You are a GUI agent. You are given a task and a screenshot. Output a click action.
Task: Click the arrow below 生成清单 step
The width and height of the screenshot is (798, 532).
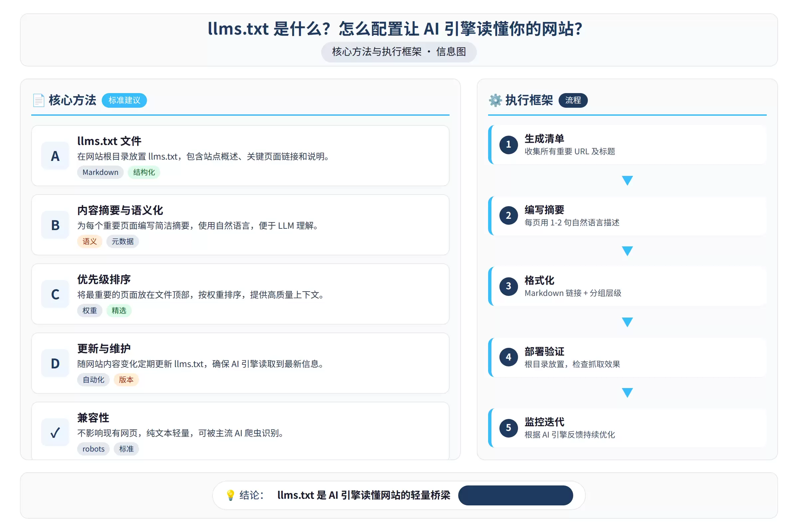coord(627,181)
